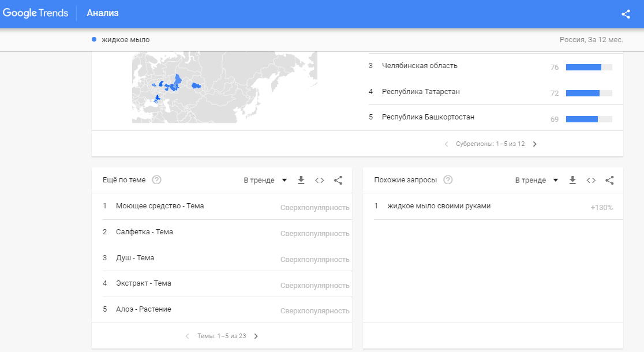This screenshot has width=644, height=352.
Task: Open the Google Trends home logo
Action: pyautogui.click(x=35, y=13)
